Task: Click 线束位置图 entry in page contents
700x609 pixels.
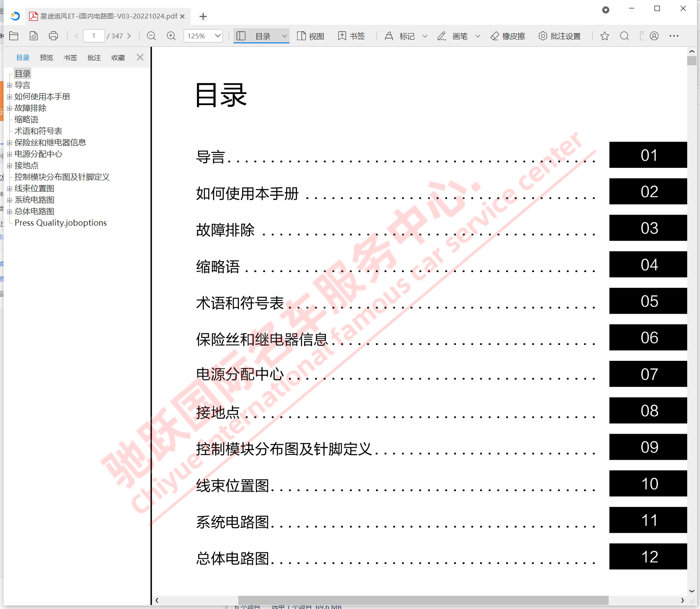Action: pyautogui.click(x=233, y=485)
